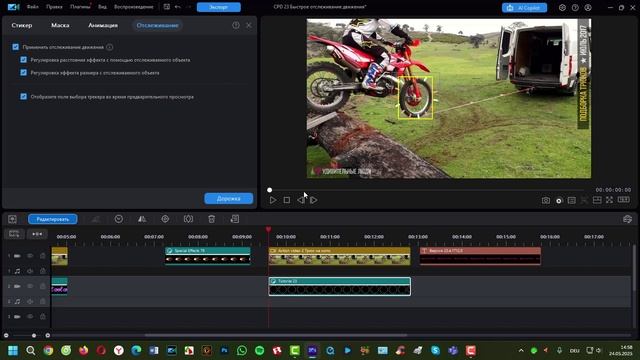Click the add media icon left of Редактировать
The width and height of the screenshot is (640, 360).
[x=13, y=219]
